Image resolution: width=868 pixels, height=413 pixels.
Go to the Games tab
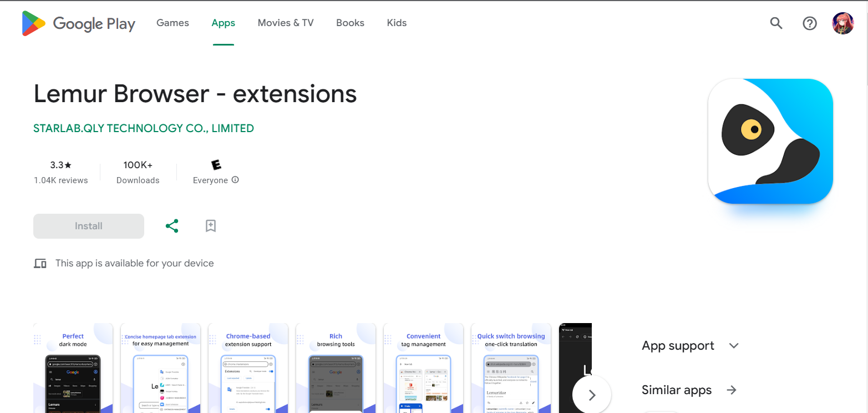coord(172,23)
